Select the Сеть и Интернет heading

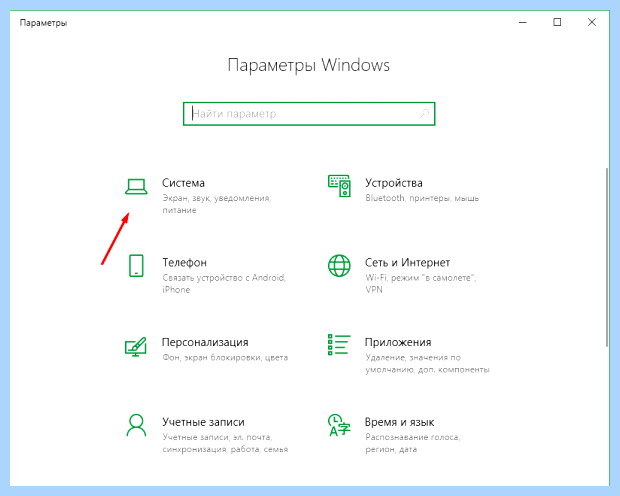click(407, 263)
